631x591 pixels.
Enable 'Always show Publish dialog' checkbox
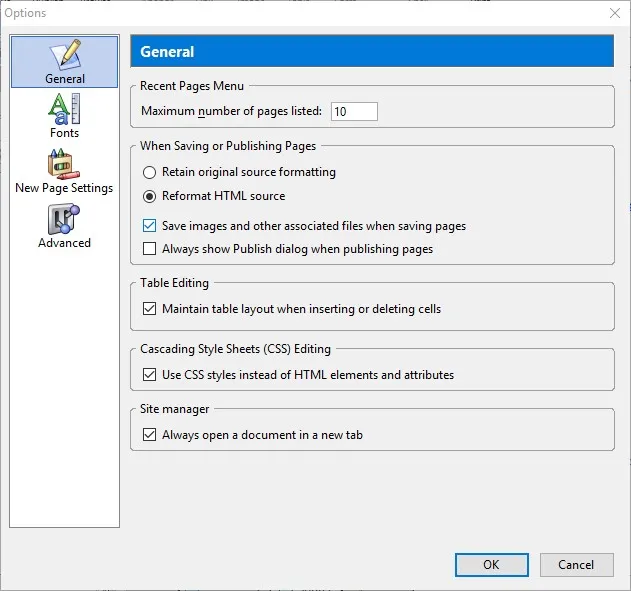click(x=149, y=249)
